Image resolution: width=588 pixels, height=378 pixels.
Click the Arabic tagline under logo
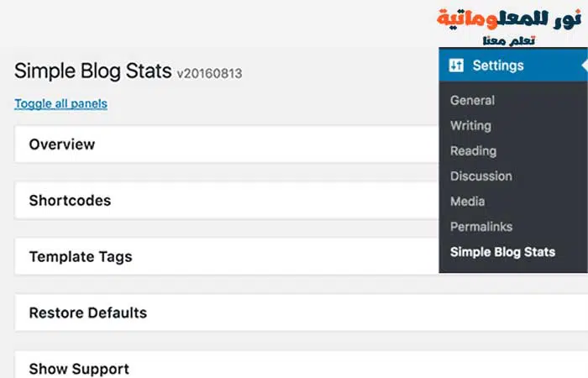tap(508, 40)
